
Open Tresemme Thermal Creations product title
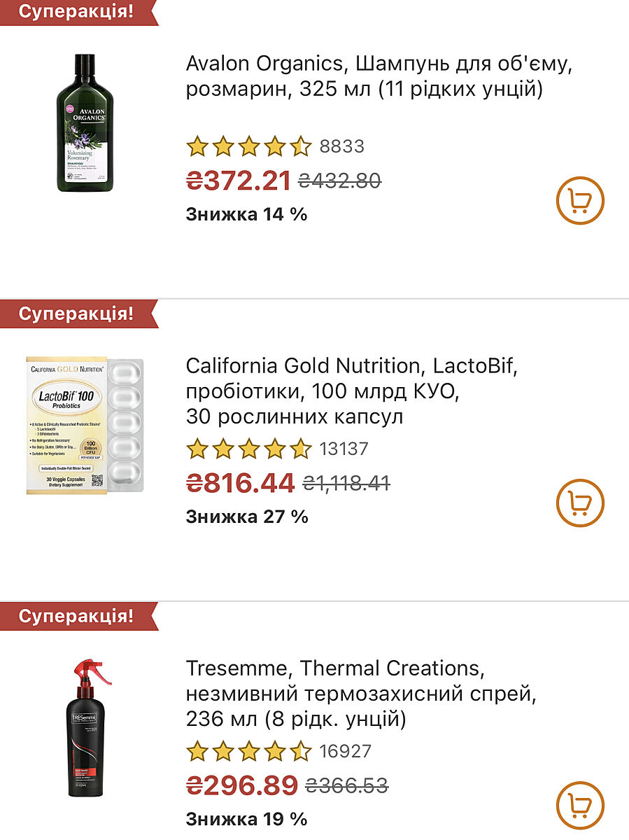[360, 693]
